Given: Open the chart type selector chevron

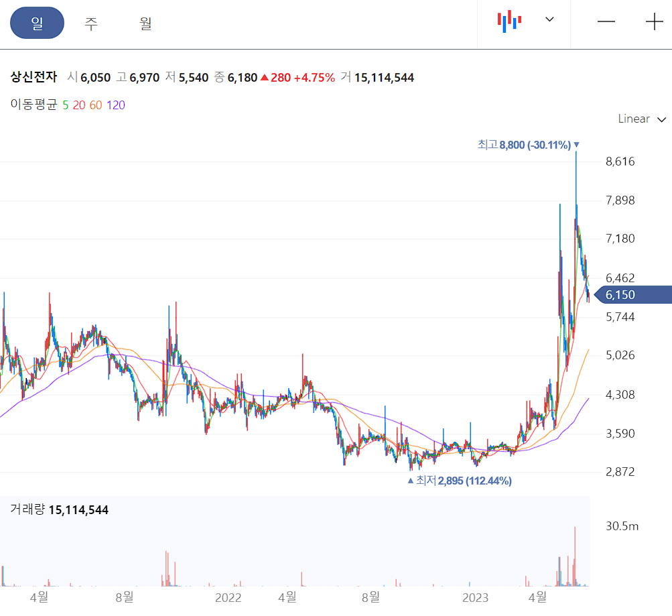Looking at the screenshot, I should tap(549, 20).
